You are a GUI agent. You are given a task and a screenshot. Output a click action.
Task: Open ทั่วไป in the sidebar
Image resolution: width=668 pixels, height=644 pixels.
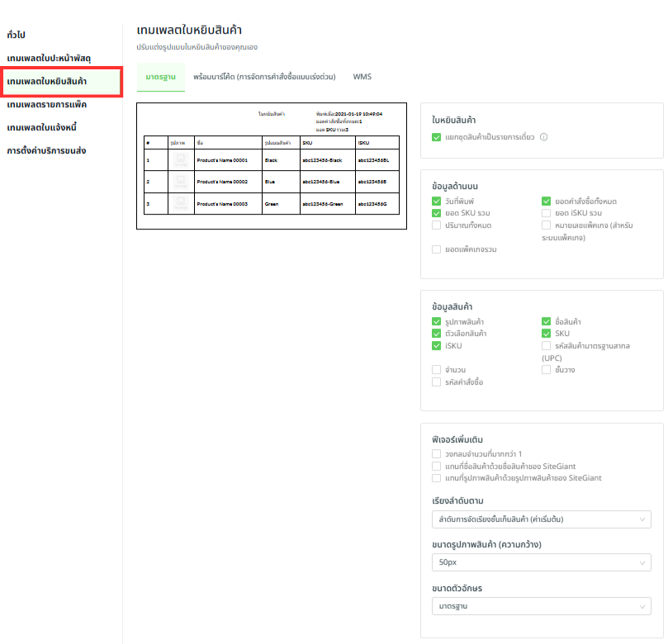(x=16, y=35)
